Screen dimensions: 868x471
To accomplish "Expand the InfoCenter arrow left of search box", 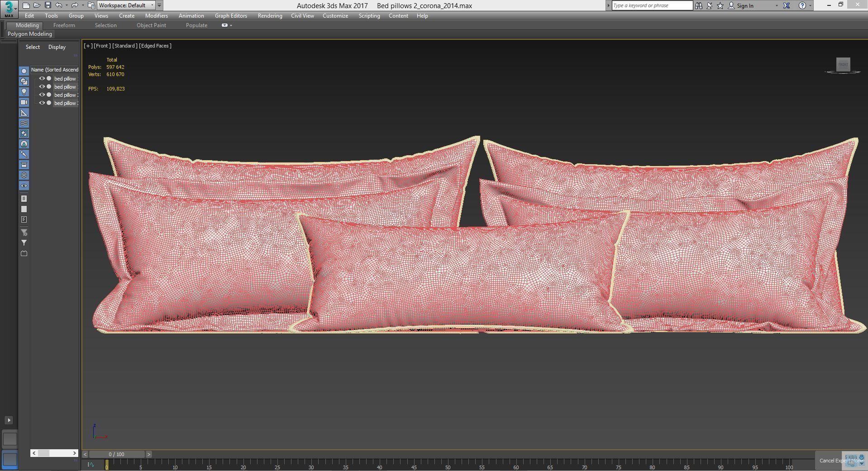I will point(609,5).
